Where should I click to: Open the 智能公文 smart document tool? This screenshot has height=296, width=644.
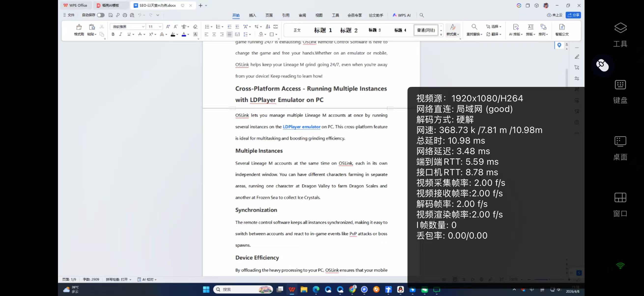pos(562,30)
